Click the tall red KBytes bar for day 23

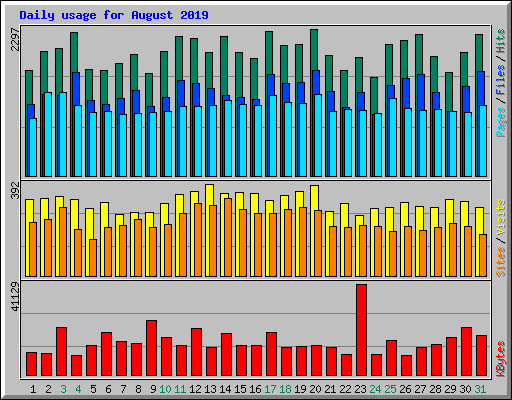pyautogui.click(x=361, y=330)
